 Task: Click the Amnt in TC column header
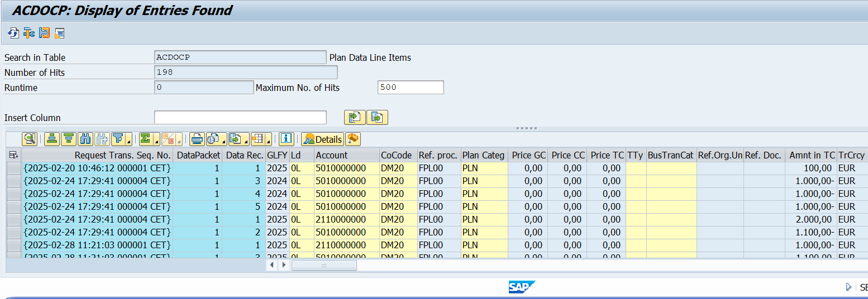[x=811, y=155]
